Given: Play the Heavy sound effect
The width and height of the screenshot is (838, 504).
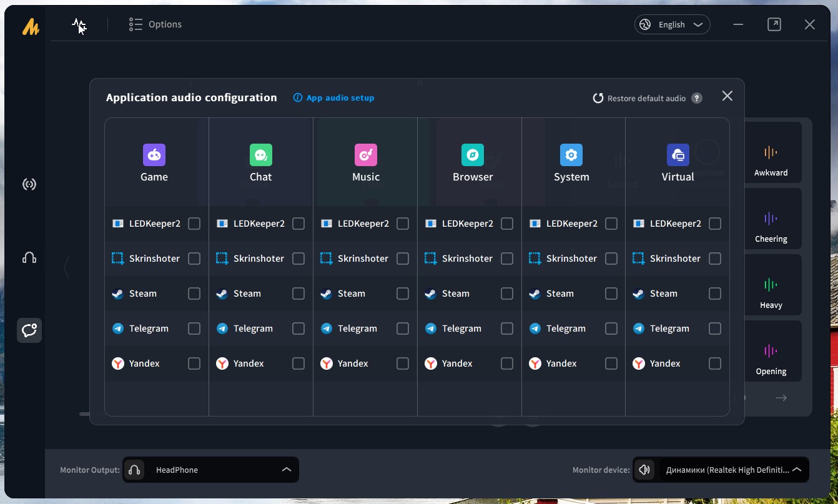Looking at the screenshot, I should (771, 285).
